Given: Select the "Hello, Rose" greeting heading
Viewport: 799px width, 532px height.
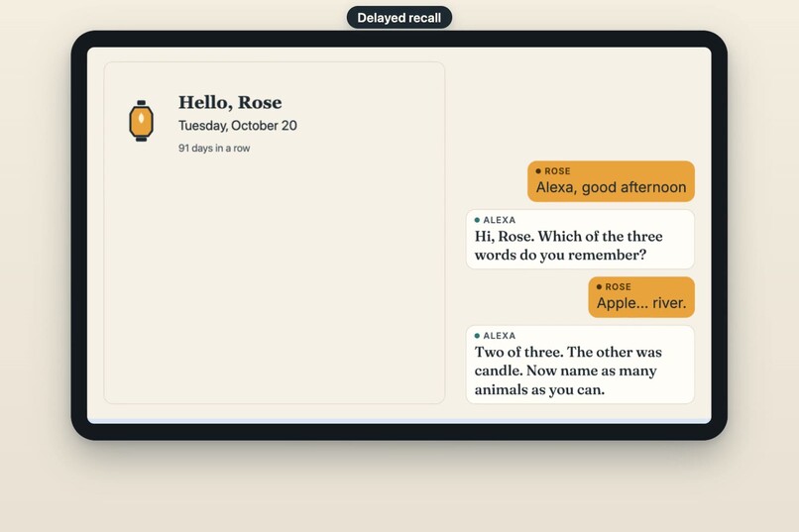Looking at the screenshot, I should 230,102.
